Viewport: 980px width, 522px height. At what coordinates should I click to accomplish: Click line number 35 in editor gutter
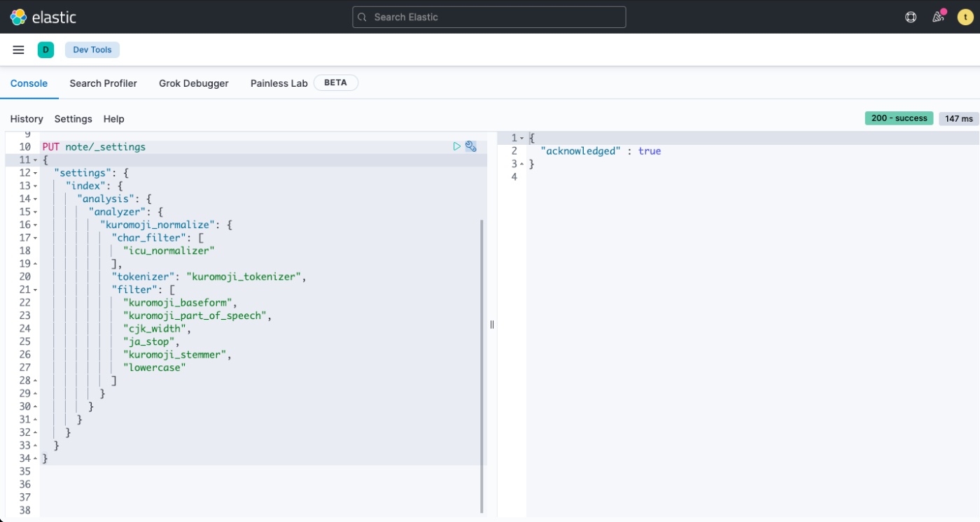pyautogui.click(x=24, y=471)
